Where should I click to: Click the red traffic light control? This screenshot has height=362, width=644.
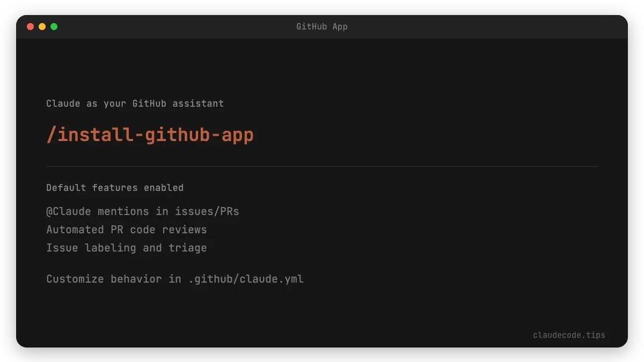tap(31, 26)
